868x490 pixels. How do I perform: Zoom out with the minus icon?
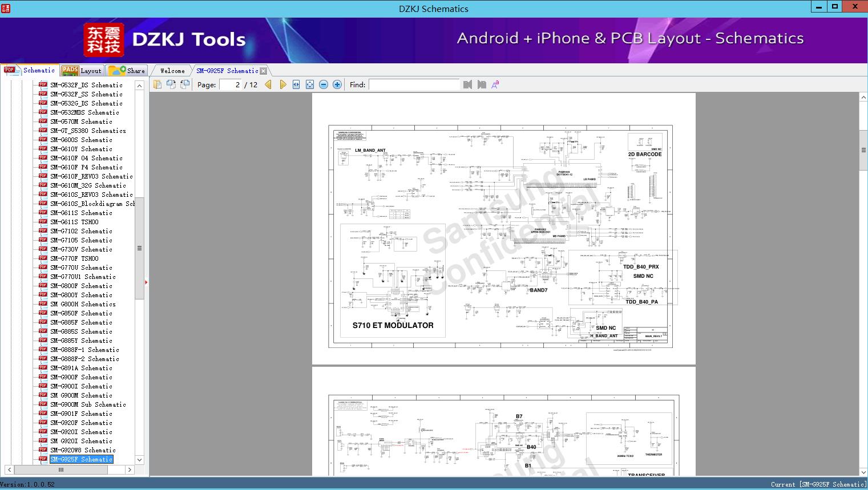[324, 84]
